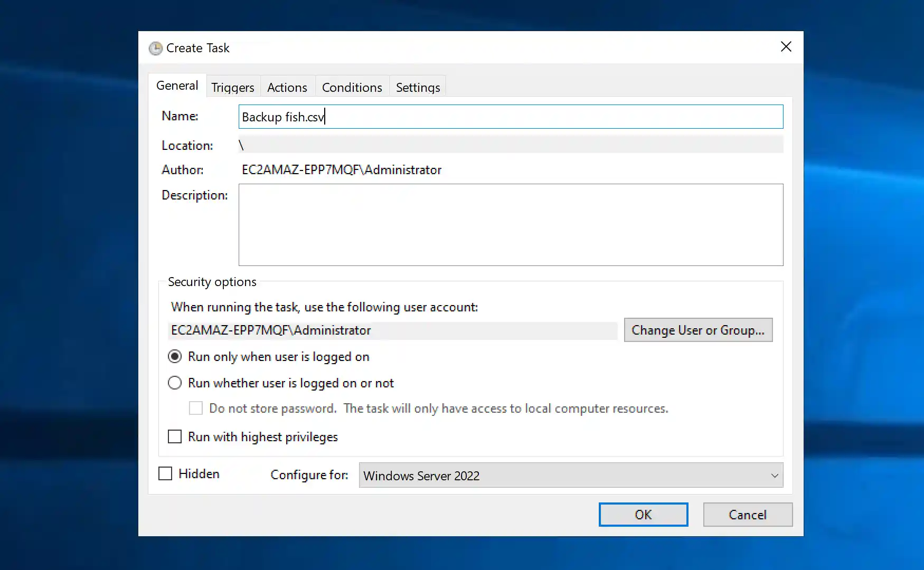
Task: Choose run whether user is logged on or not
Action: pyautogui.click(x=174, y=383)
